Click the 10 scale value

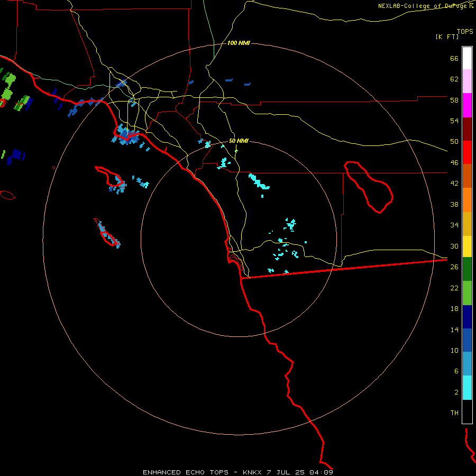point(454,350)
